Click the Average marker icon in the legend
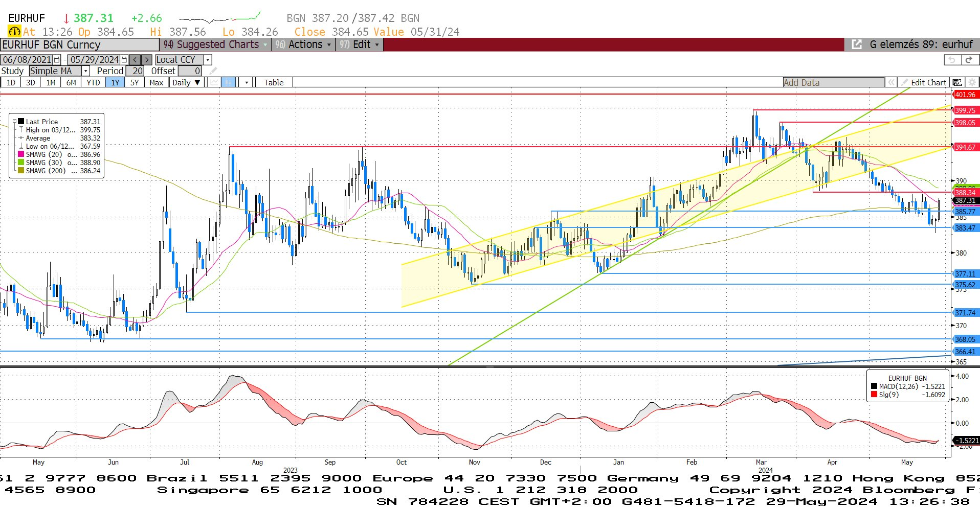 point(21,138)
